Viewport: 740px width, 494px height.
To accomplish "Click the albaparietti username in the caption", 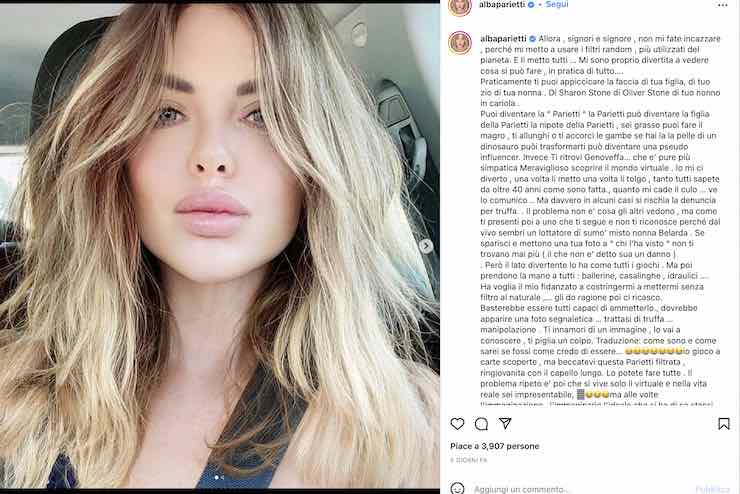I will [x=504, y=39].
